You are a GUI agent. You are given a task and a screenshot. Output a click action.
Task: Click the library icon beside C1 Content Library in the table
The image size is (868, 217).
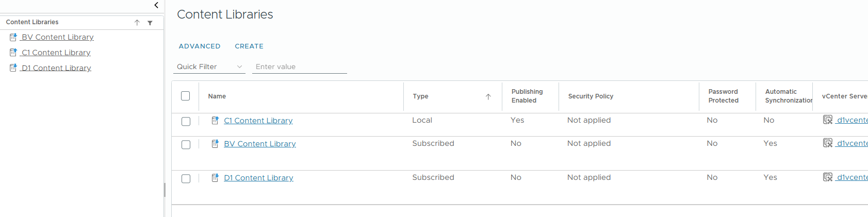(215, 121)
